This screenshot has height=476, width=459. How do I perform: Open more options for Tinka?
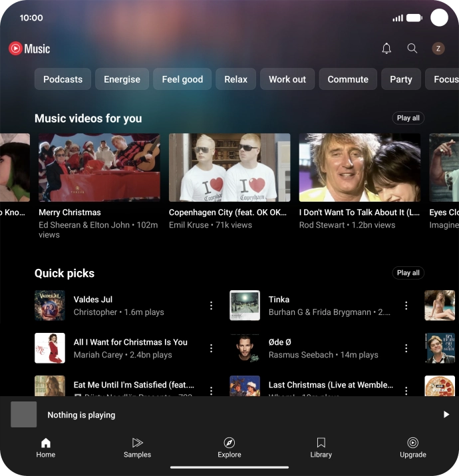(x=406, y=306)
